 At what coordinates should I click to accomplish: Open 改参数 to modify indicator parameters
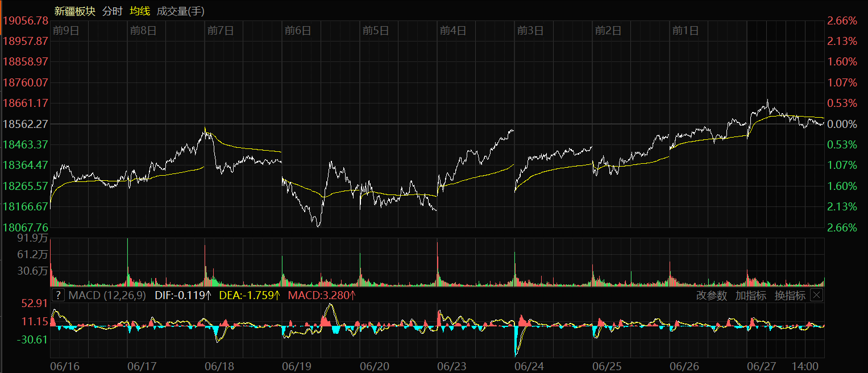pos(711,296)
